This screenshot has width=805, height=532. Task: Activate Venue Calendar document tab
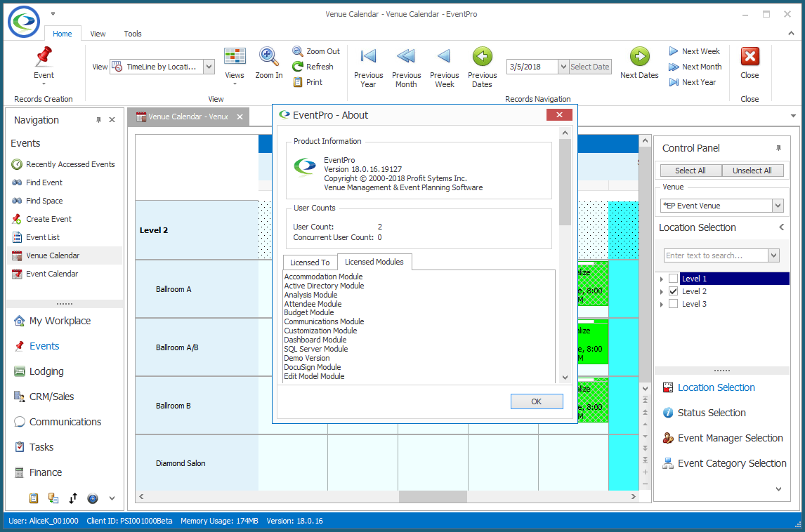(189, 117)
